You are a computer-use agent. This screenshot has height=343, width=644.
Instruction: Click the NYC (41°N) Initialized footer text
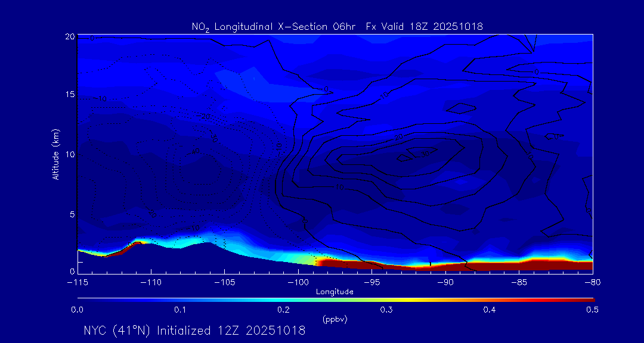pos(194,330)
